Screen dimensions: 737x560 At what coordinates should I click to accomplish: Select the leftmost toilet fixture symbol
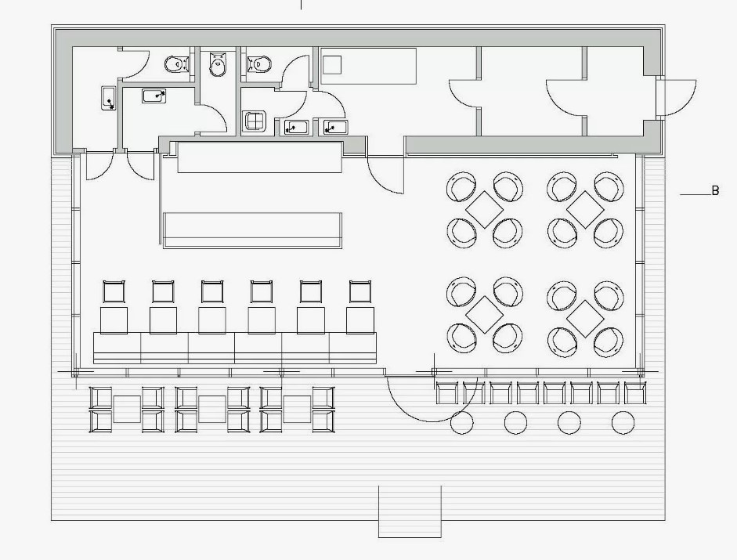176,63
